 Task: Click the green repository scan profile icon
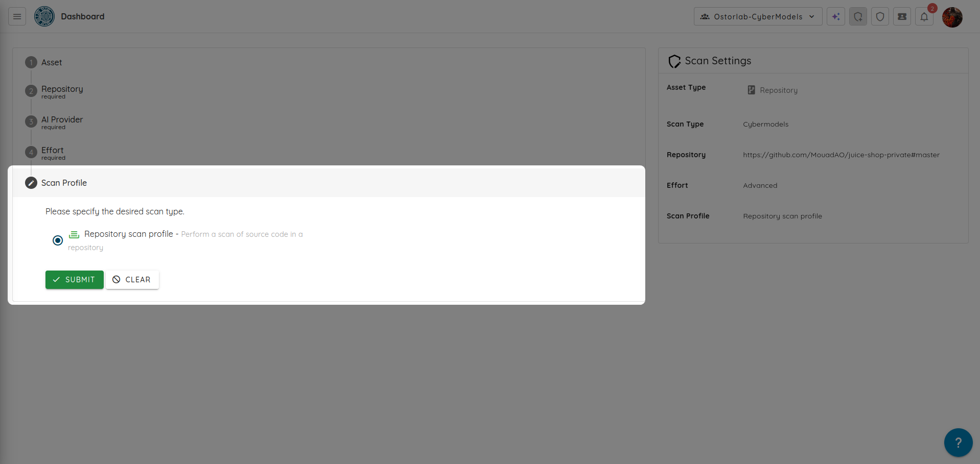pos(74,234)
